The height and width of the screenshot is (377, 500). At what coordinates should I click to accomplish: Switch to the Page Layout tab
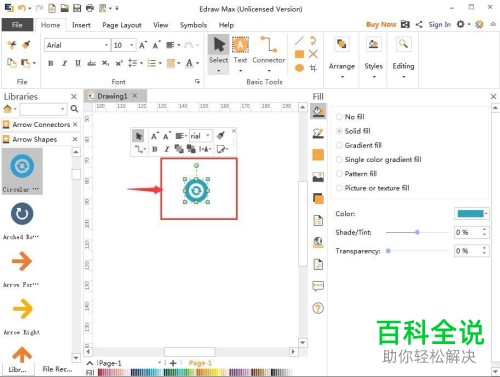122,25
